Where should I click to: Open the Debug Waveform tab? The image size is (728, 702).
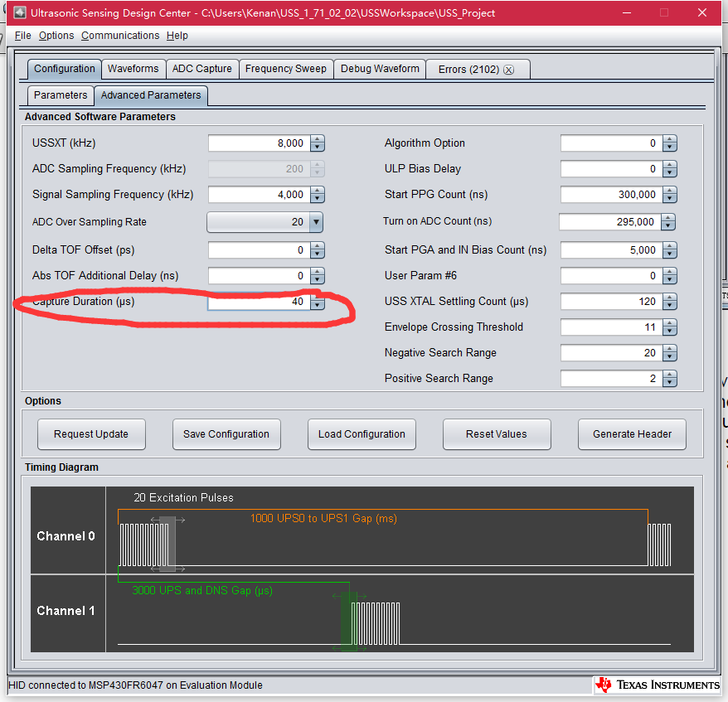click(x=380, y=69)
